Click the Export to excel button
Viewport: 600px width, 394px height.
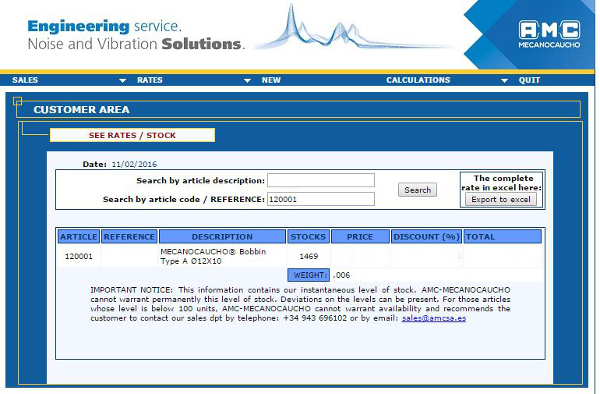(x=501, y=199)
